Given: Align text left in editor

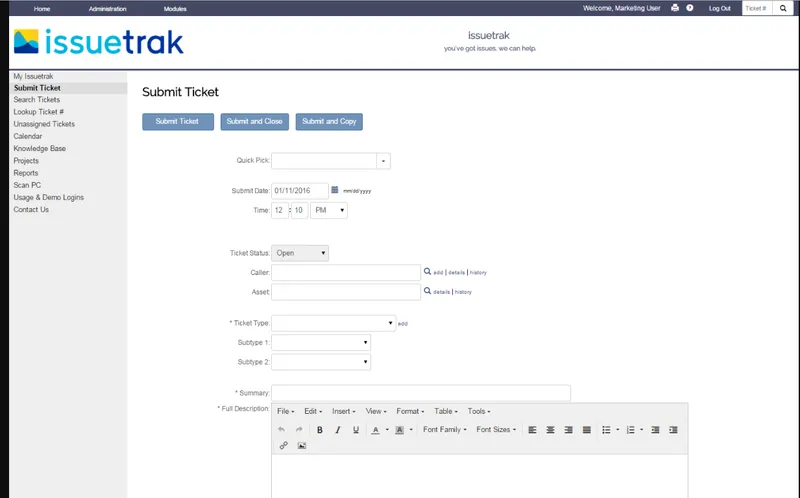Looking at the screenshot, I should click(x=532, y=430).
